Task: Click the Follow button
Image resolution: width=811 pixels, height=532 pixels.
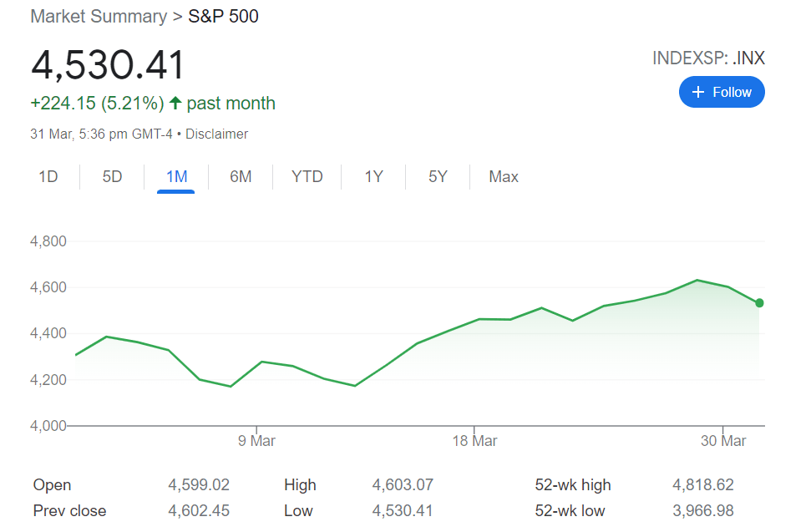Action: pyautogui.click(x=722, y=92)
